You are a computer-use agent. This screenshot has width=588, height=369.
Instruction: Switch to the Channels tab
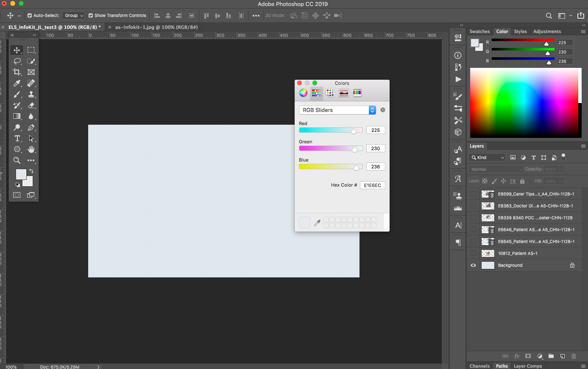[x=479, y=366]
